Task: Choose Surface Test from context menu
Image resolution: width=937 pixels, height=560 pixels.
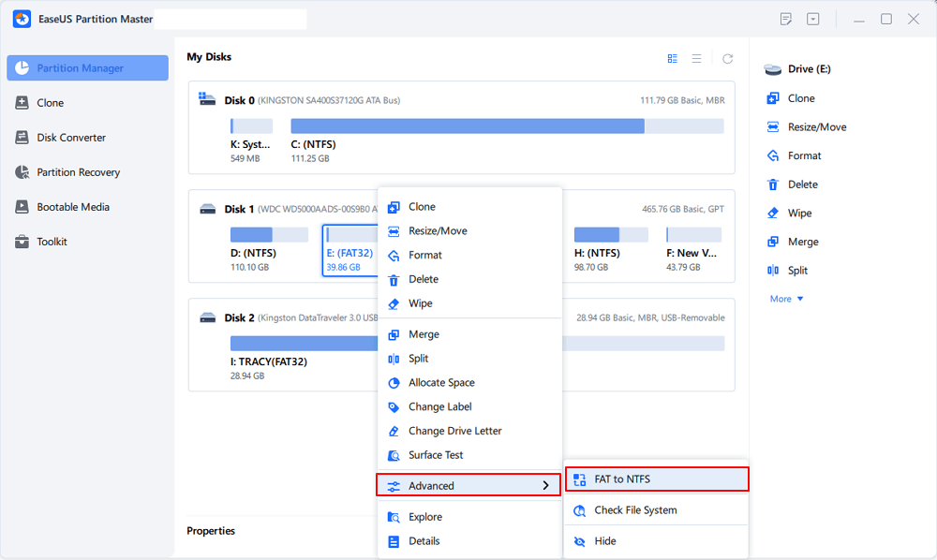Action: click(436, 455)
